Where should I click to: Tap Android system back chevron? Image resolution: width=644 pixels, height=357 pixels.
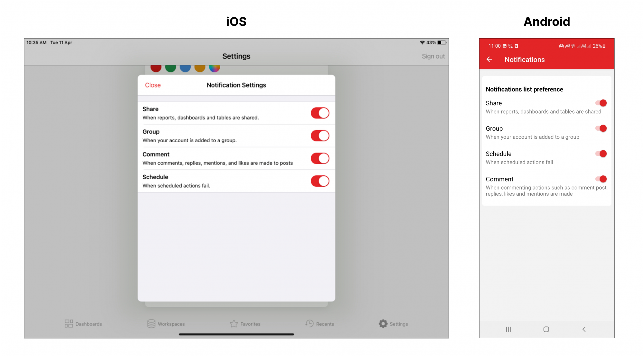point(584,329)
